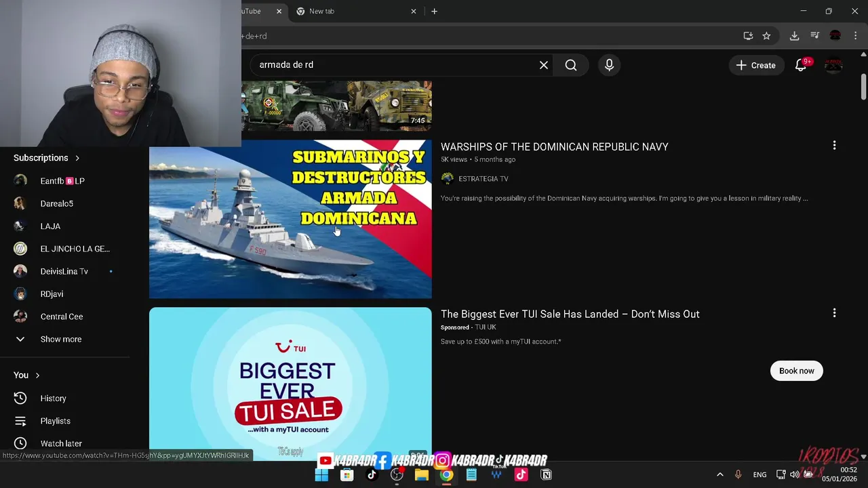Screen dimensions: 868x488
Task: Open more options for TUI ad
Action: [834, 313]
